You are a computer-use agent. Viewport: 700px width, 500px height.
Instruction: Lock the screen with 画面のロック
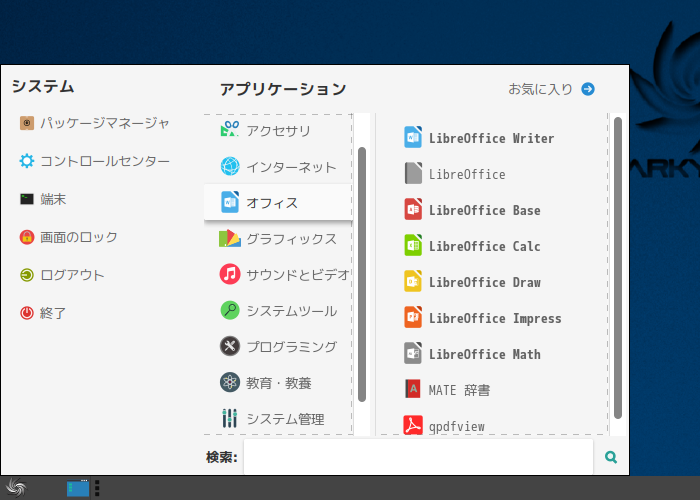pyautogui.click(x=68, y=237)
